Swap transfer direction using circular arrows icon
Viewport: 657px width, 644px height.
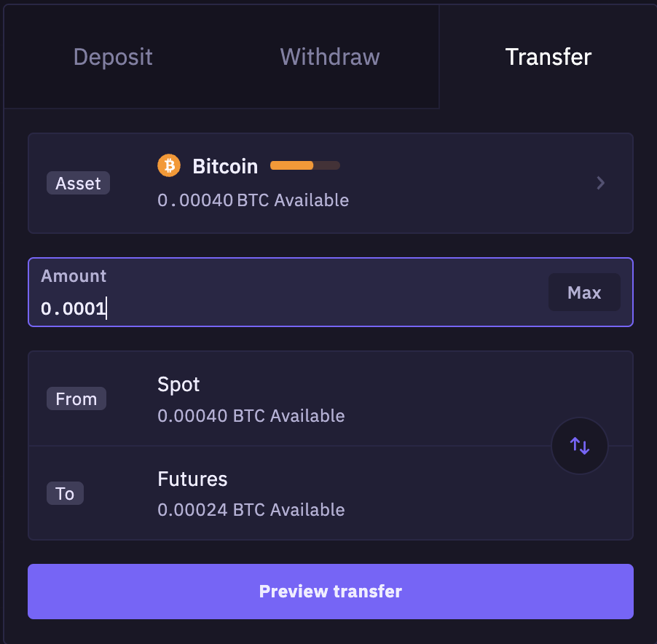pyautogui.click(x=579, y=445)
